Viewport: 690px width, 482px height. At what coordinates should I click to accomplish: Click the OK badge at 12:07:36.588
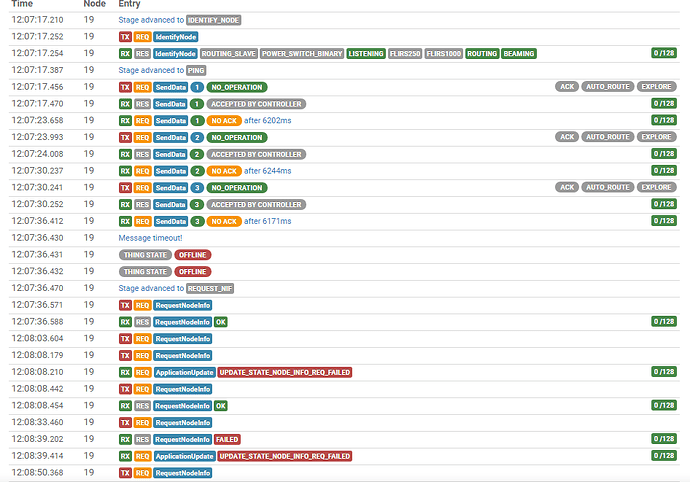point(220,322)
